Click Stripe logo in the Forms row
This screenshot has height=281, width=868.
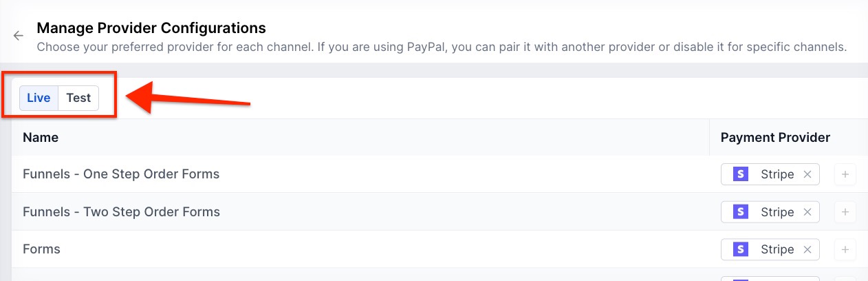[740, 249]
